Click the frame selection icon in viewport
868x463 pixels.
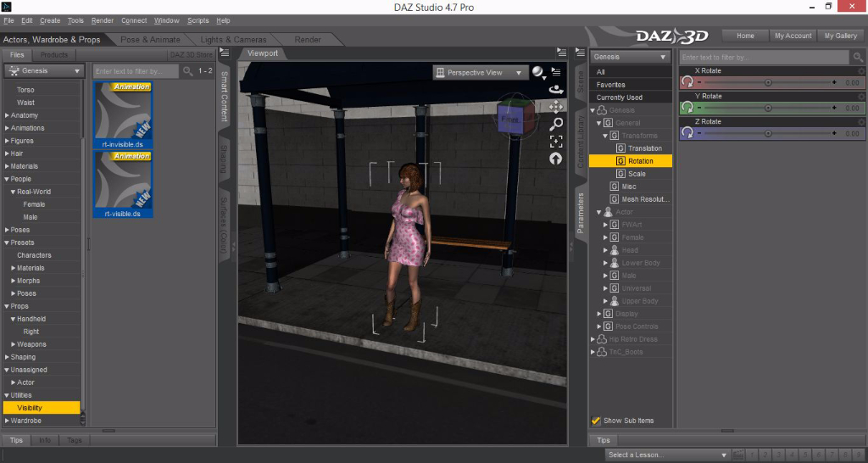point(556,142)
